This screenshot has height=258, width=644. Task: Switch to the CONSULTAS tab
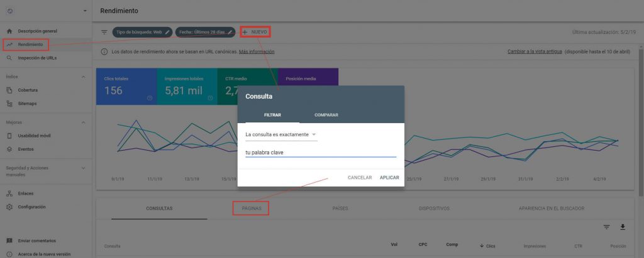coord(159,209)
